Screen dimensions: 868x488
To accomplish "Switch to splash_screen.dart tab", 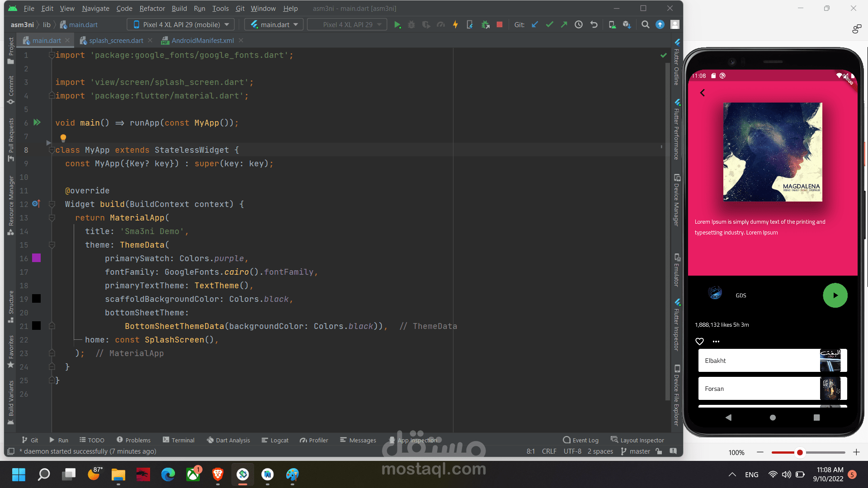I will [x=116, y=41].
